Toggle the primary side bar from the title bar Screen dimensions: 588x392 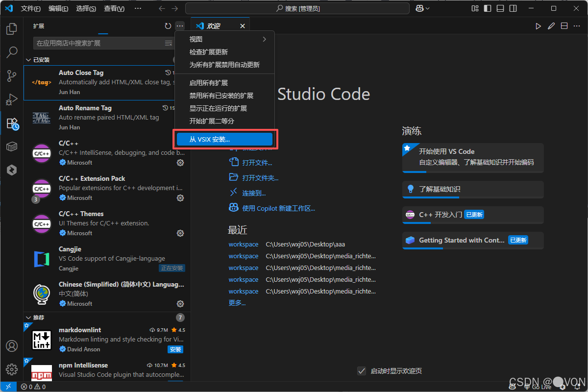(x=488, y=8)
